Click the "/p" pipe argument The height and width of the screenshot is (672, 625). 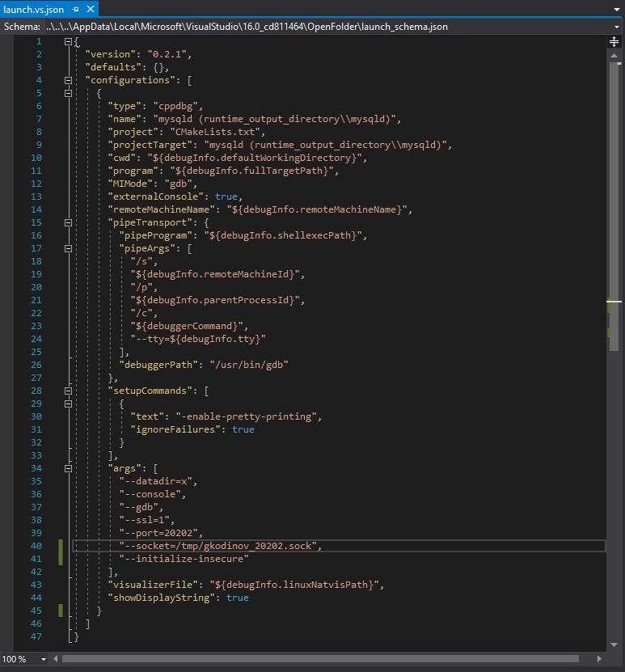coord(141,287)
